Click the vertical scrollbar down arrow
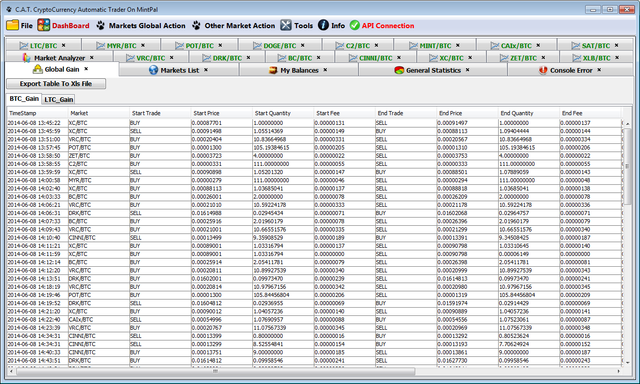640x384 pixels. (x=627, y=362)
